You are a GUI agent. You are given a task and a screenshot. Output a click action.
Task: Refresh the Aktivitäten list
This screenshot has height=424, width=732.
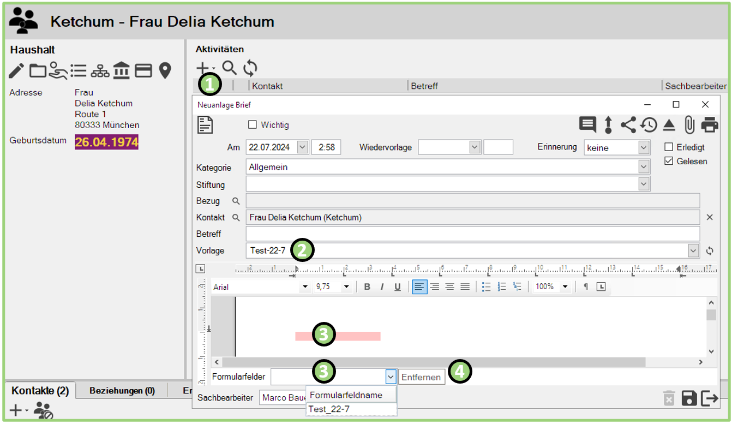point(250,68)
